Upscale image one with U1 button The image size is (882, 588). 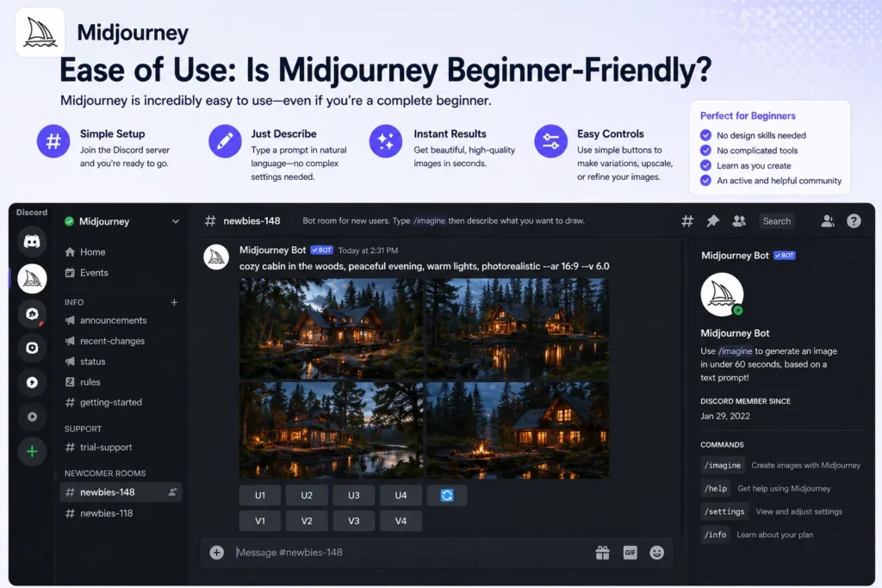[260, 495]
